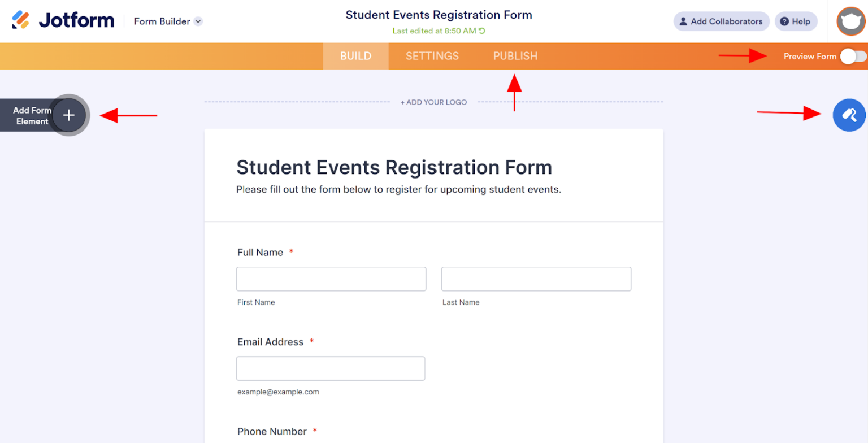Click the Add Collaborators button
This screenshot has width=868, height=443.
point(721,21)
